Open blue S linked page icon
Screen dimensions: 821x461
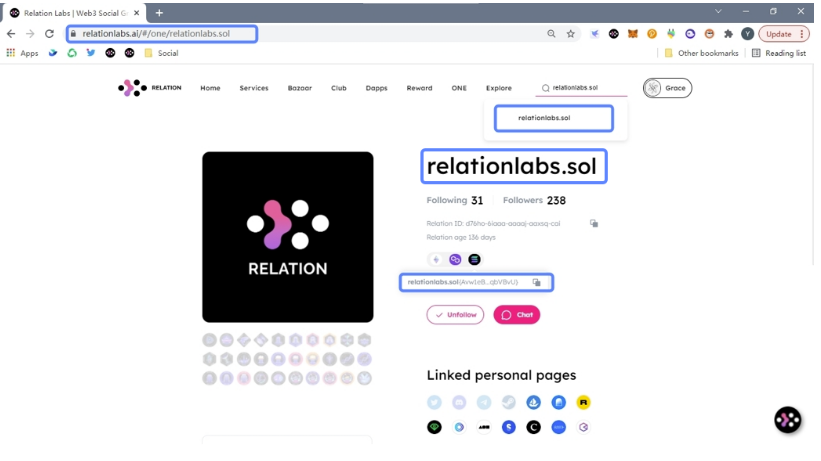pyautogui.click(x=508, y=427)
